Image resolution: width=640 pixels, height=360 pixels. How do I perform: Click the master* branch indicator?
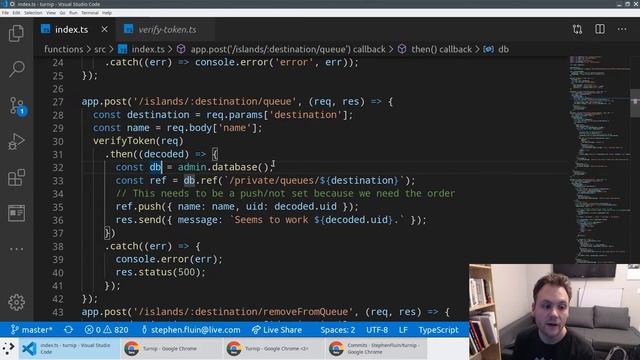31,329
